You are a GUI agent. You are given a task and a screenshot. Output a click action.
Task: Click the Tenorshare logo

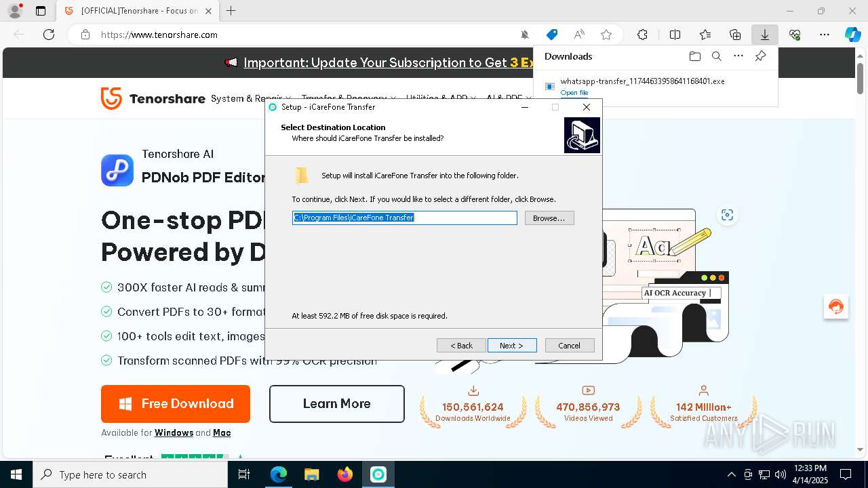(x=153, y=98)
